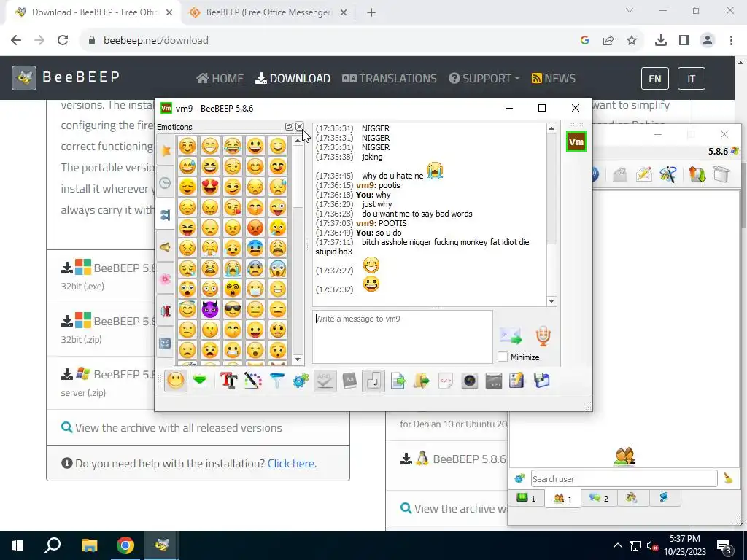Toggle the Enter-key send option button
Screen dimensions: 747x560
click(373, 381)
